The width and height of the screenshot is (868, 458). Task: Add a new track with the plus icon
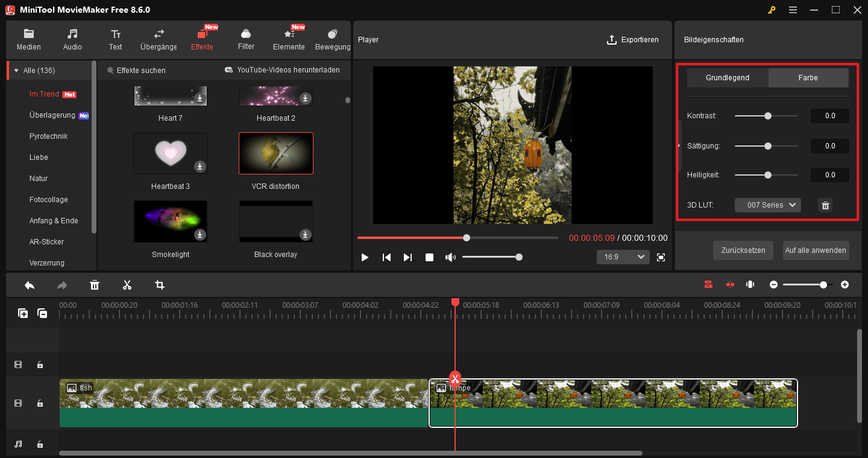point(22,313)
